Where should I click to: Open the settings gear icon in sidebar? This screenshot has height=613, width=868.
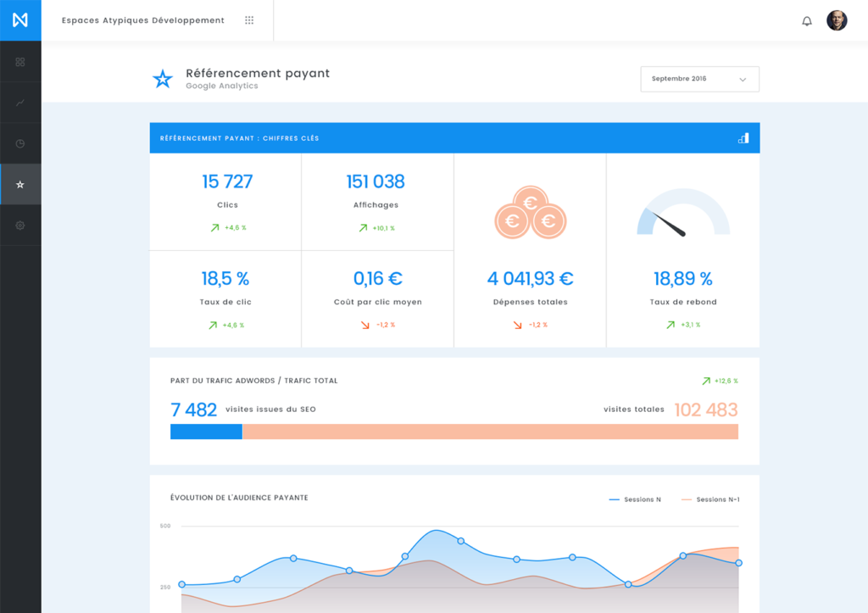[19, 225]
